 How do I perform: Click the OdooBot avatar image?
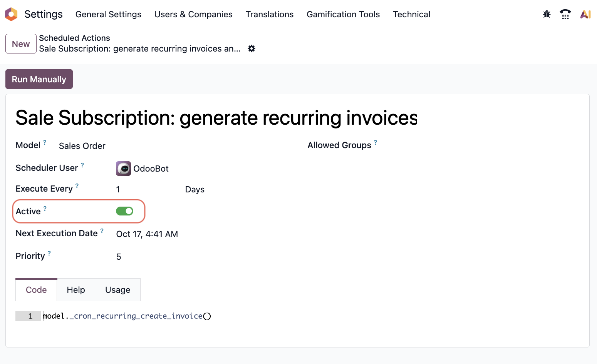pyautogui.click(x=123, y=169)
